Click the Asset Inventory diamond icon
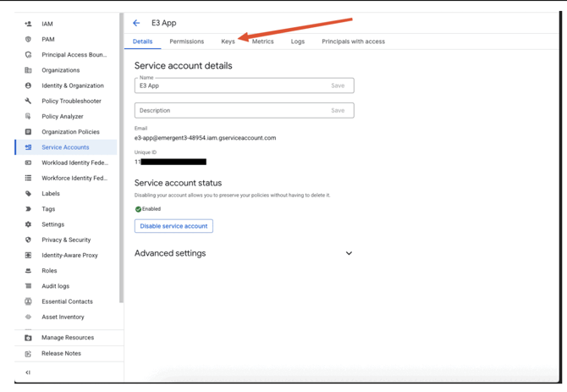567x392 pixels. pyautogui.click(x=28, y=317)
